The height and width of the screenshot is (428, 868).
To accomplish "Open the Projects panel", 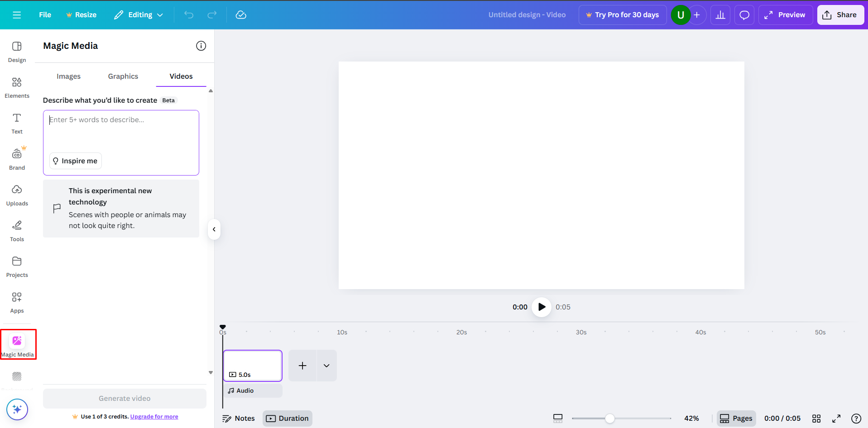I will (x=17, y=266).
